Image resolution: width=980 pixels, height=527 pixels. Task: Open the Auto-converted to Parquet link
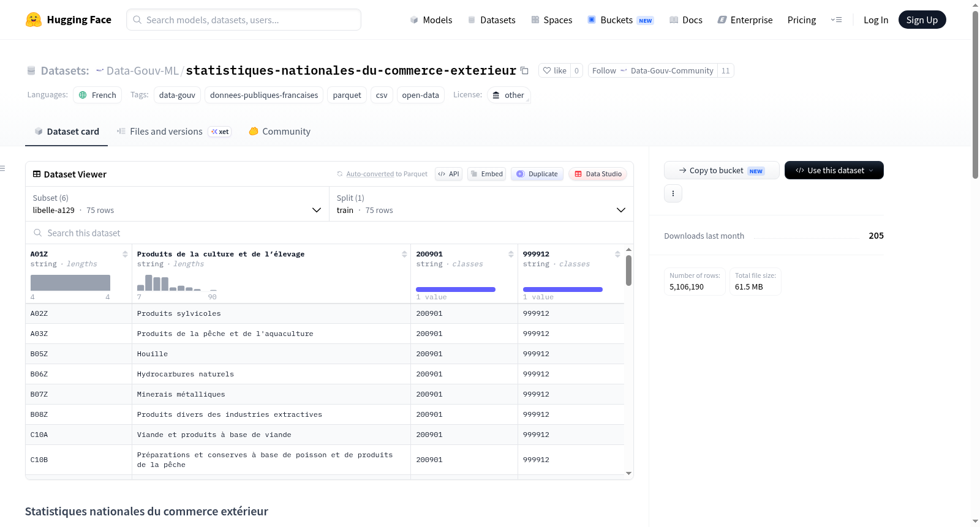click(x=386, y=174)
